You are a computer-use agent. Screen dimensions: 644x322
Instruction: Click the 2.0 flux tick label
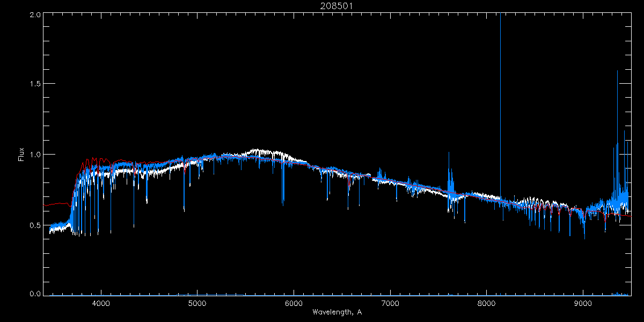pos(35,14)
